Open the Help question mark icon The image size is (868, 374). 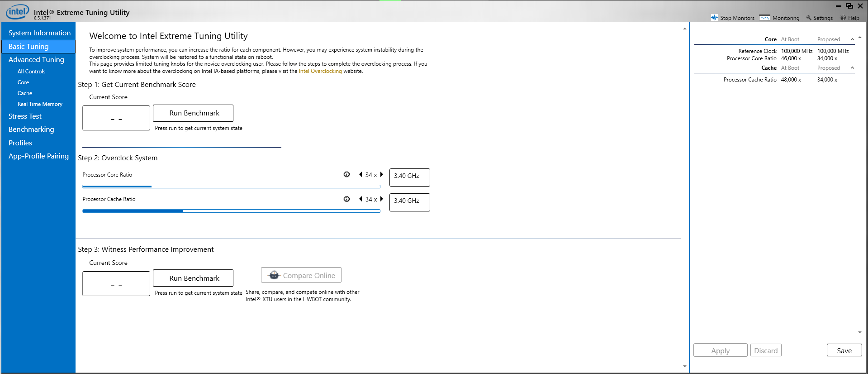tap(843, 18)
